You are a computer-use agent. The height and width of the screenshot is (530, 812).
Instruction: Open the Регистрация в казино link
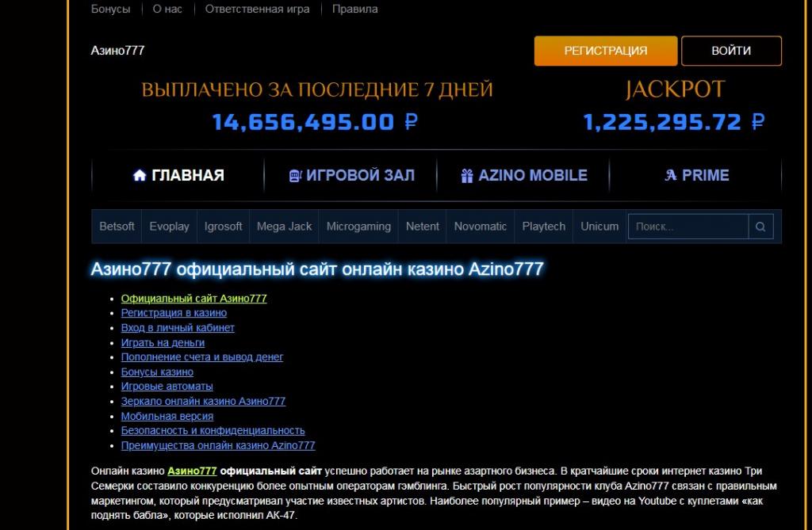point(174,313)
